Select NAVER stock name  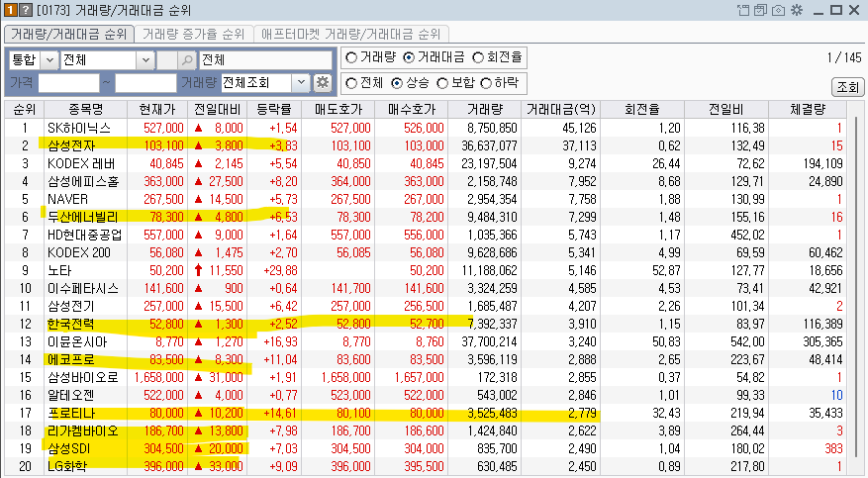coord(67,199)
